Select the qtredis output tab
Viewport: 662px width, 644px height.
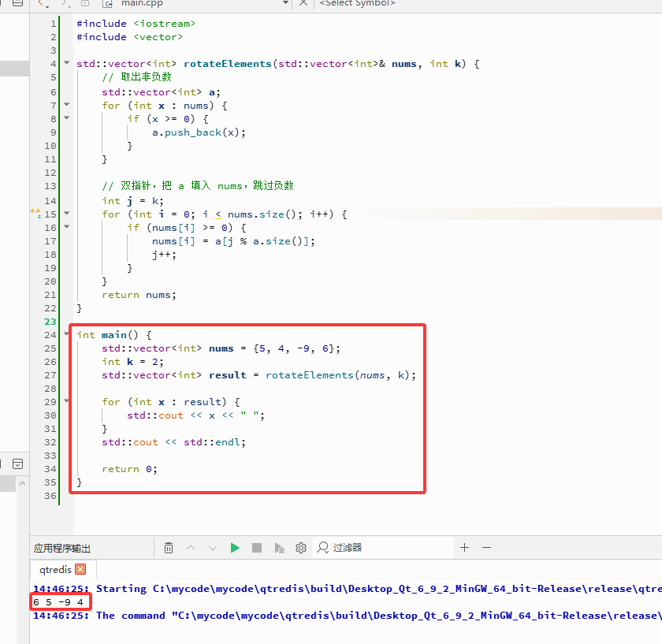(x=55, y=570)
